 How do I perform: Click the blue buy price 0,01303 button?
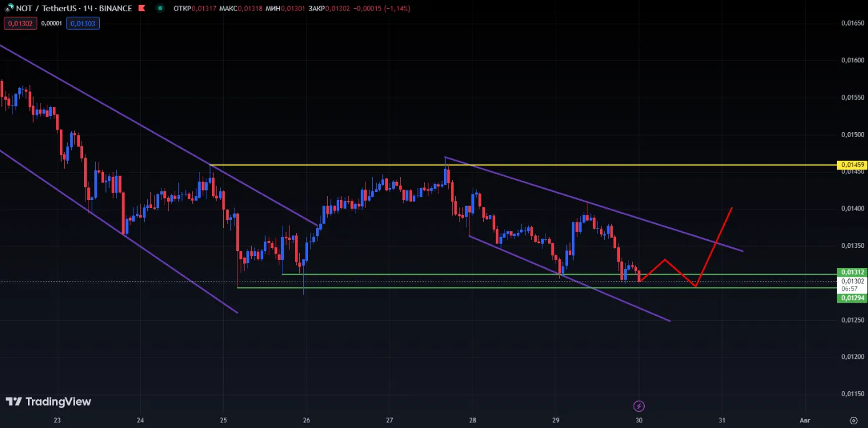82,23
